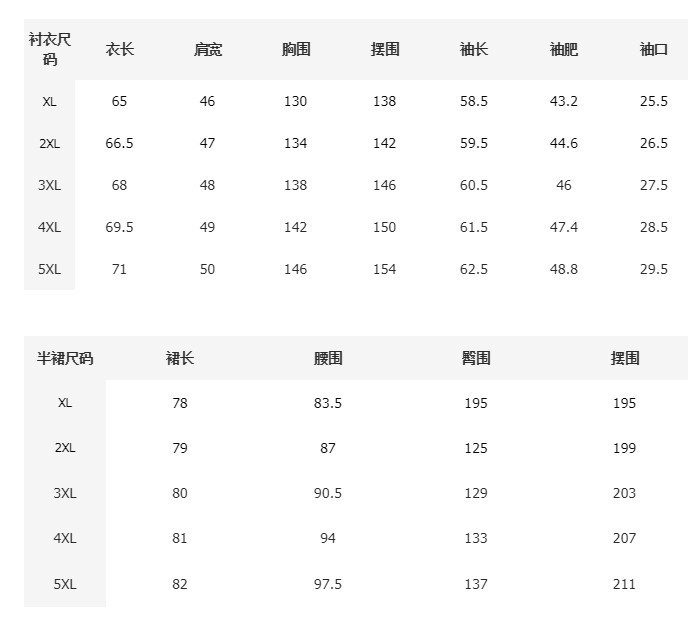This screenshot has height=627, width=688.
Task: Click the 袖口 column header
Action: (x=654, y=50)
